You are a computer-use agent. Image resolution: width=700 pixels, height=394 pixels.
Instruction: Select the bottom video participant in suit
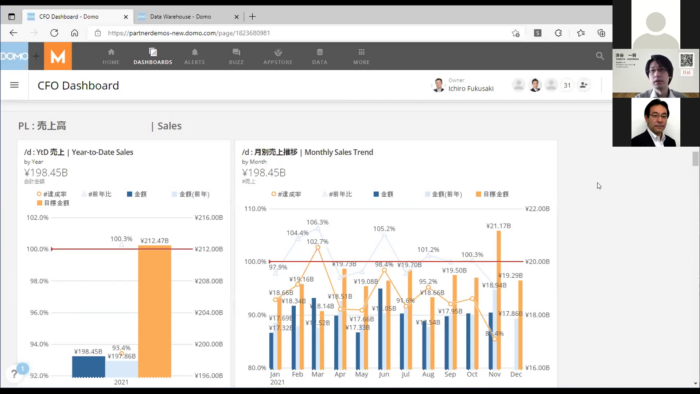point(656,122)
